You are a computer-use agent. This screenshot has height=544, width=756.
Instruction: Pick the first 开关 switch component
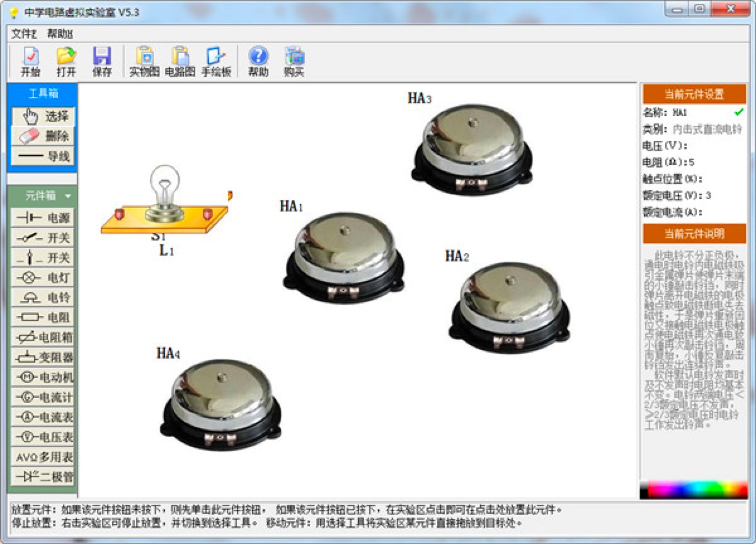(43, 238)
